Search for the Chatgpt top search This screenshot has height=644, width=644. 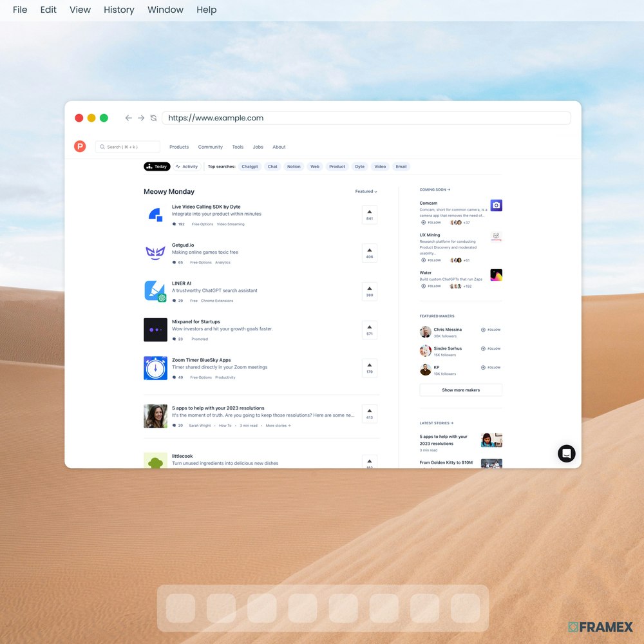pos(250,167)
